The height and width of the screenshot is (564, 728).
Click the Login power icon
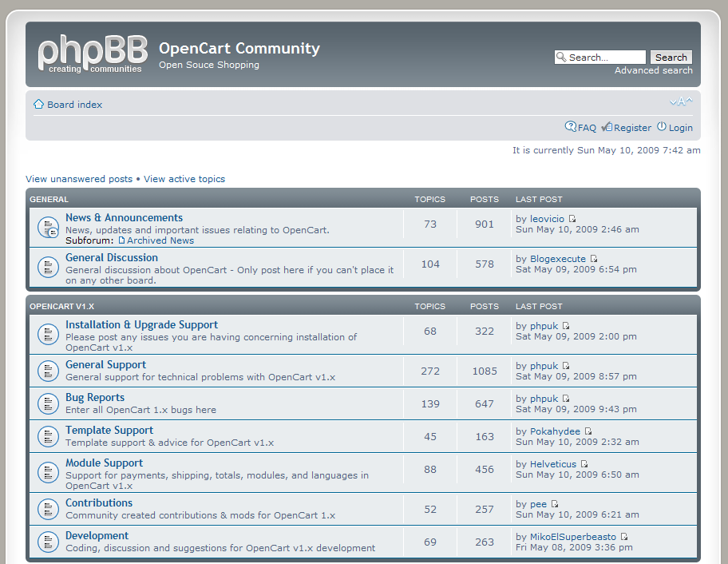coord(661,126)
